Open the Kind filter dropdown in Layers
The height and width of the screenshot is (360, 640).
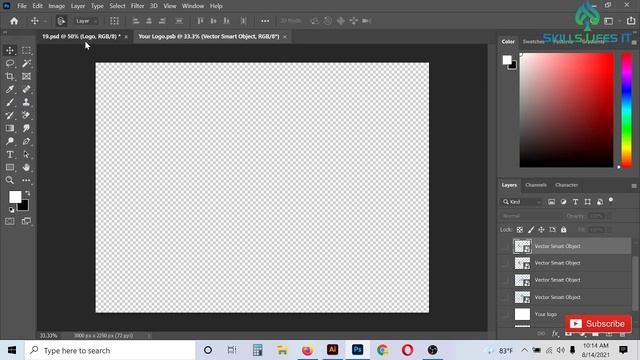coord(522,202)
